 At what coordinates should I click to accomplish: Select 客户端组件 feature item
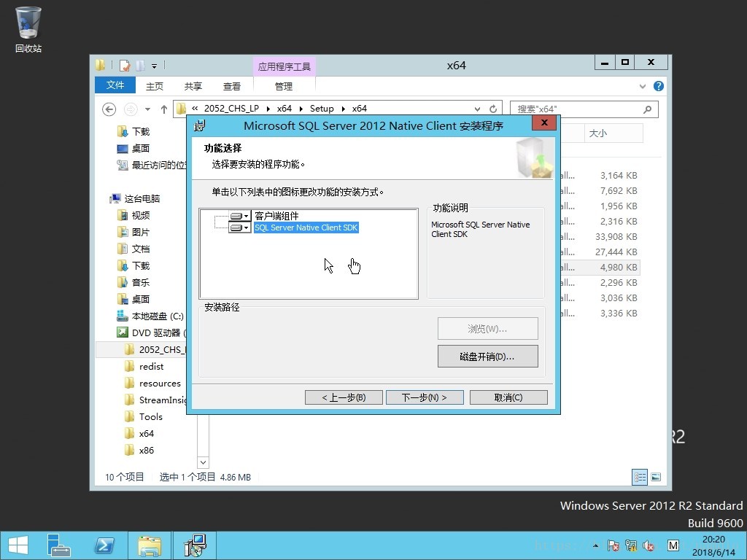276,216
